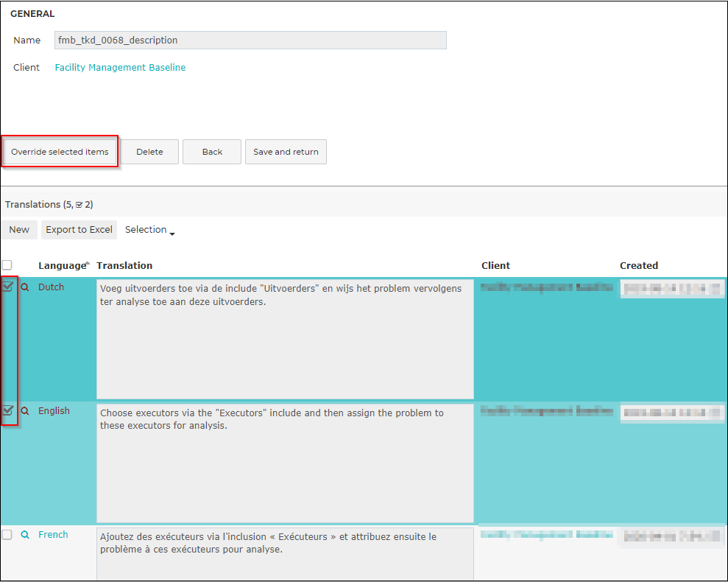Uncheck the English translation checkbox
Image resolution: width=728 pixels, height=582 pixels.
[x=7, y=410]
